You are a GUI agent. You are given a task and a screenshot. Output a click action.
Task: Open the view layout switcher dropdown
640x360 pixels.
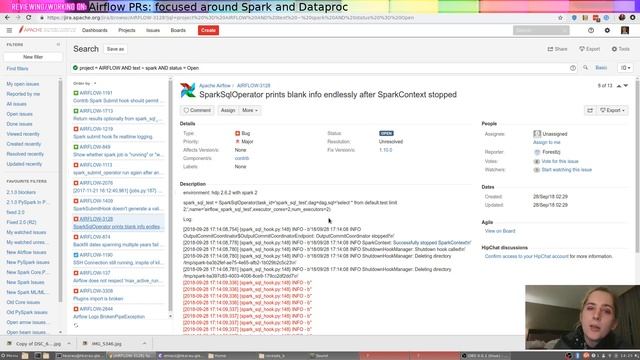[x=626, y=68]
